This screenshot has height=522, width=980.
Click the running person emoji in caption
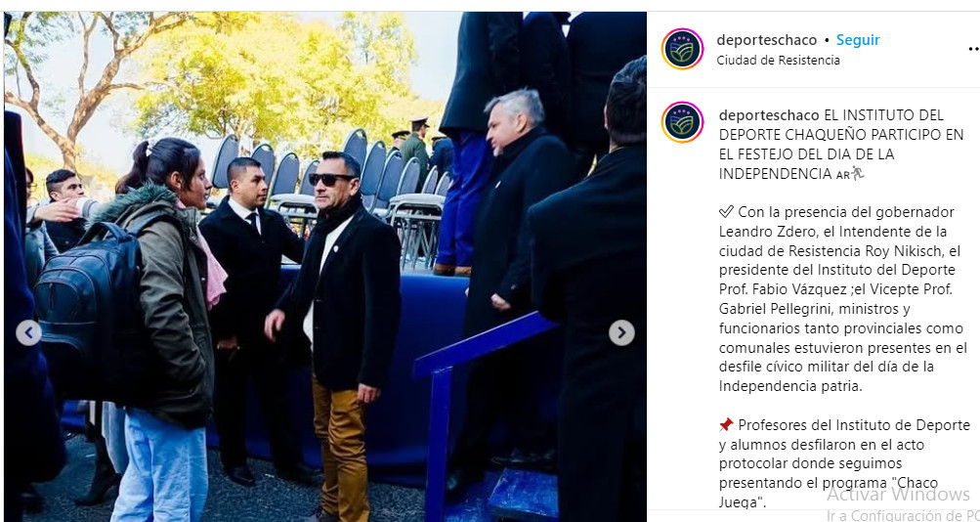(857, 173)
